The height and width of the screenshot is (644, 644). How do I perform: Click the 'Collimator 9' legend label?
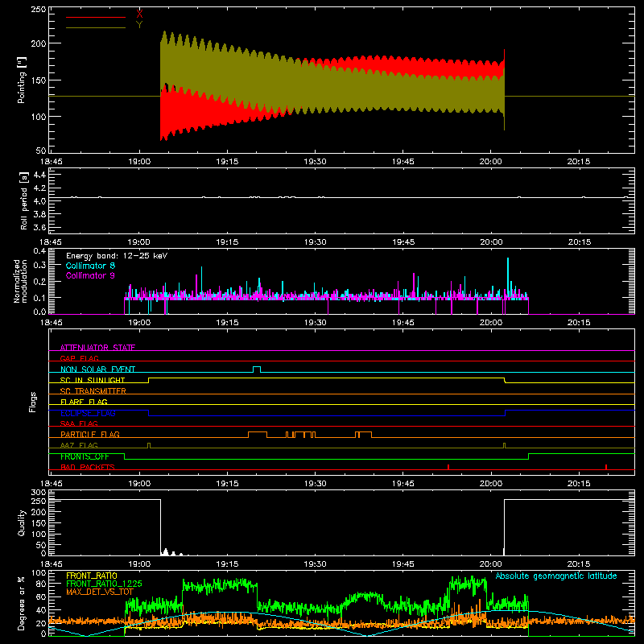pyautogui.click(x=90, y=275)
